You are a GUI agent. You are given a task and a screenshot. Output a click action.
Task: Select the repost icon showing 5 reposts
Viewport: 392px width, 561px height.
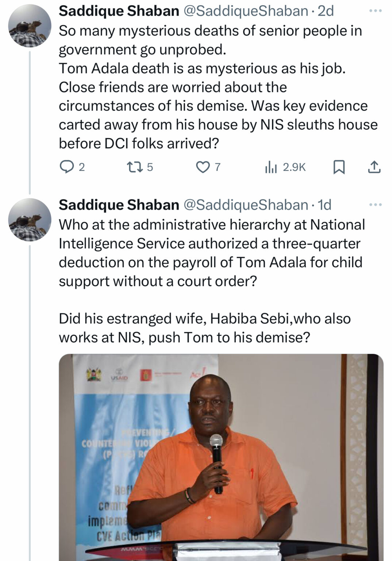click(140, 167)
